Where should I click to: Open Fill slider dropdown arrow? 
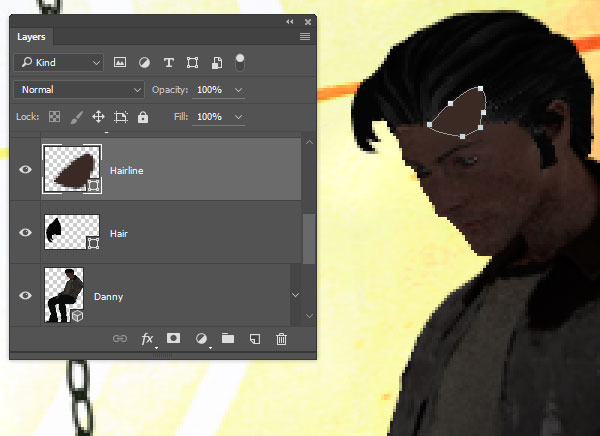point(238,117)
